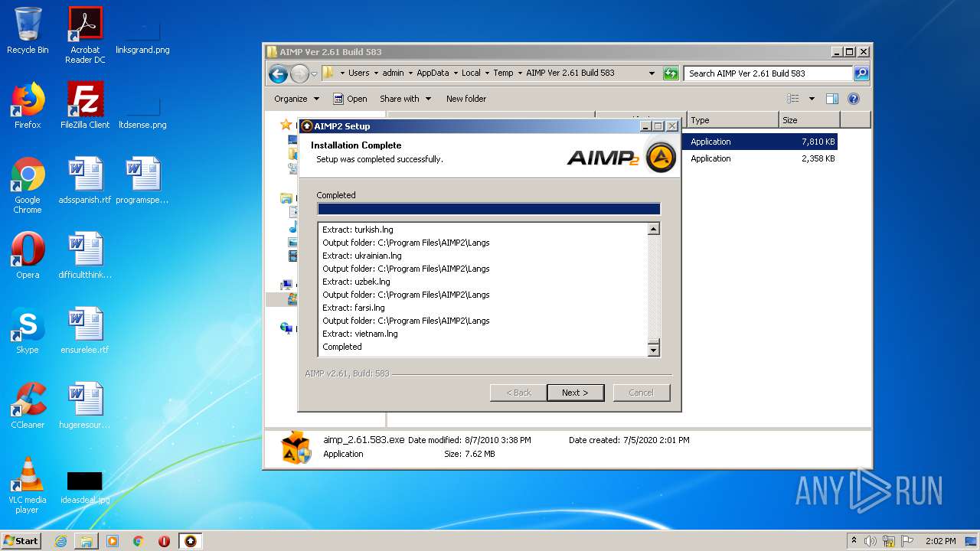
Task: Select log line 'Extract: turkish.lng'
Action: (358, 230)
